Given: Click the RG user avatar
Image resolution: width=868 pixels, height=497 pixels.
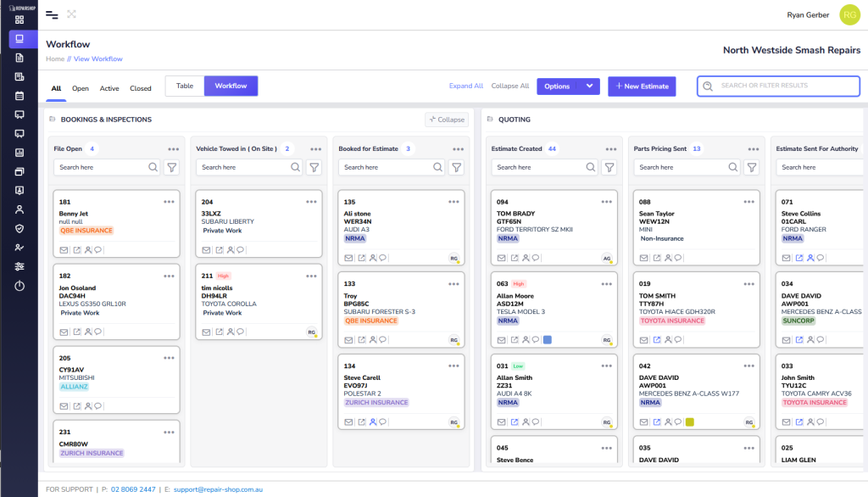Looking at the screenshot, I should pyautogui.click(x=849, y=15).
